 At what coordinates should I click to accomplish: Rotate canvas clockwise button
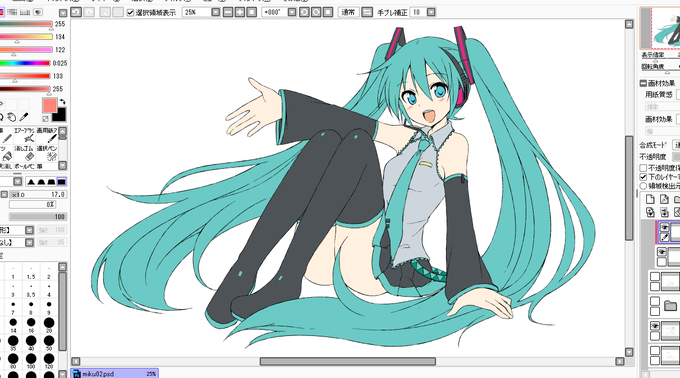click(x=316, y=12)
